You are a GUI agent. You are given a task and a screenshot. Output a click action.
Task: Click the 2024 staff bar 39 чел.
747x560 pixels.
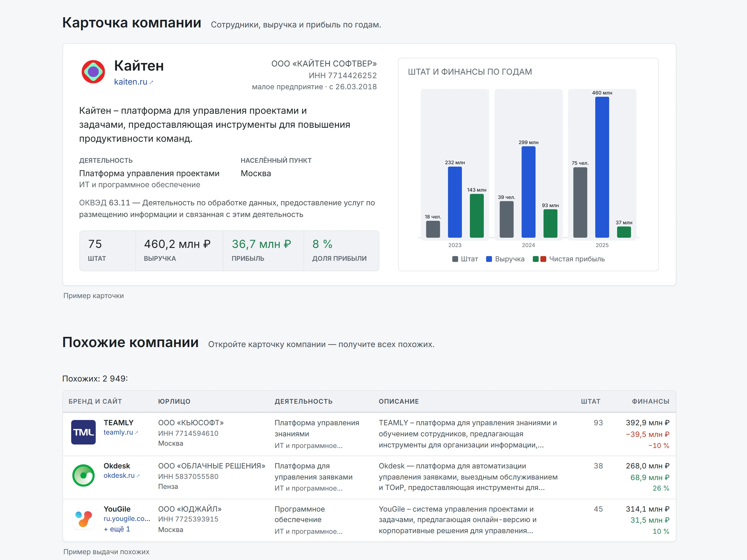point(506,219)
